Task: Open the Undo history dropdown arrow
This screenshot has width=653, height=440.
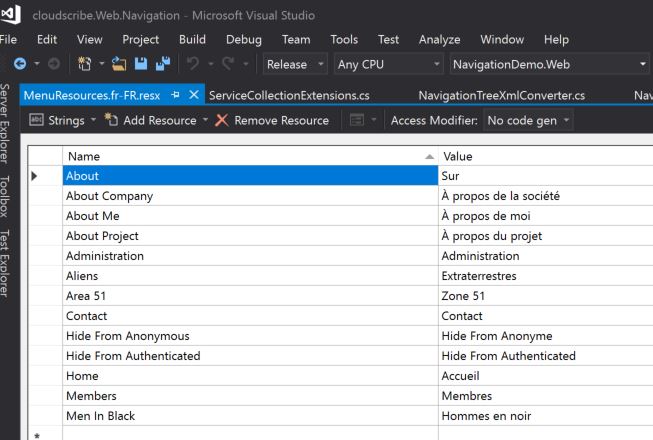Action: (x=211, y=64)
